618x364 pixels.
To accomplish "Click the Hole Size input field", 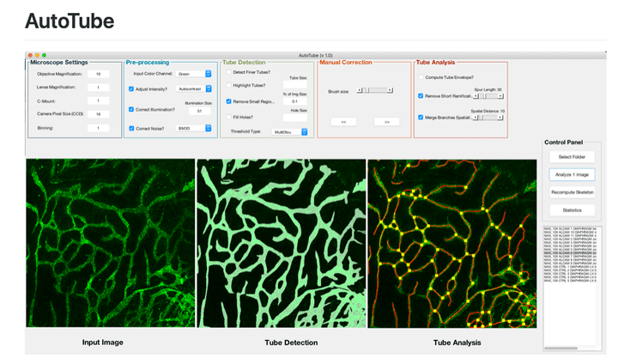I will pyautogui.click(x=295, y=118).
